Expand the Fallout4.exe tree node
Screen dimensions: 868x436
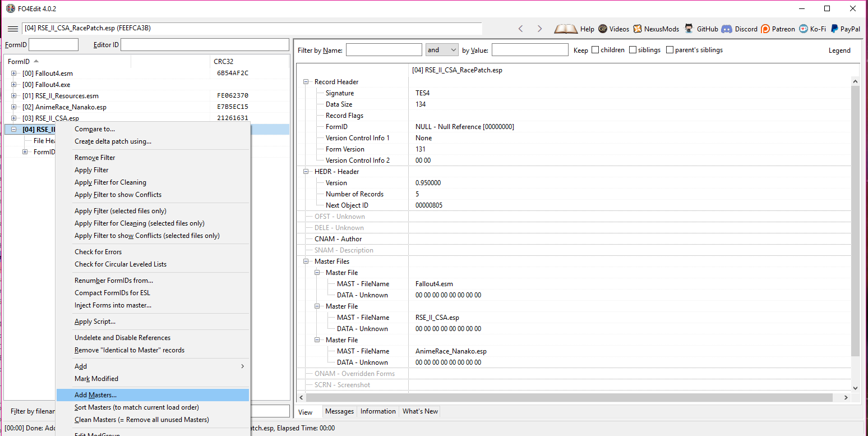pyautogui.click(x=14, y=85)
